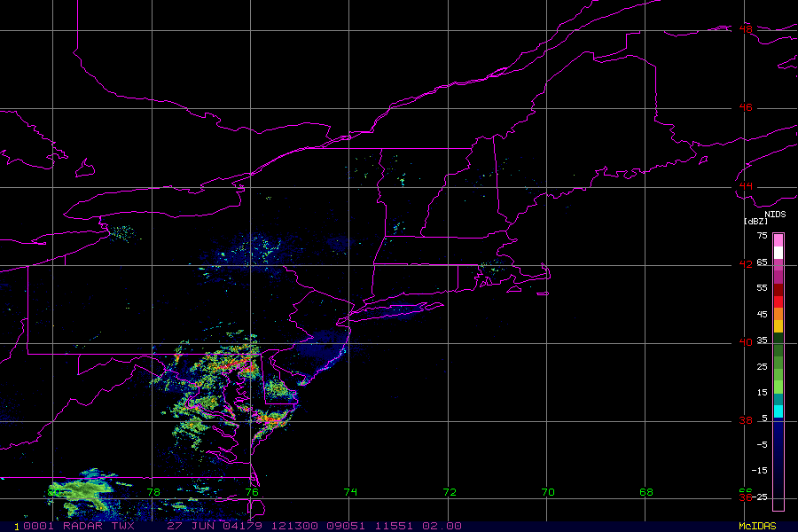798x532 pixels.
Task: Click the cyan swatch above 5 dBZ
Action: (778, 411)
